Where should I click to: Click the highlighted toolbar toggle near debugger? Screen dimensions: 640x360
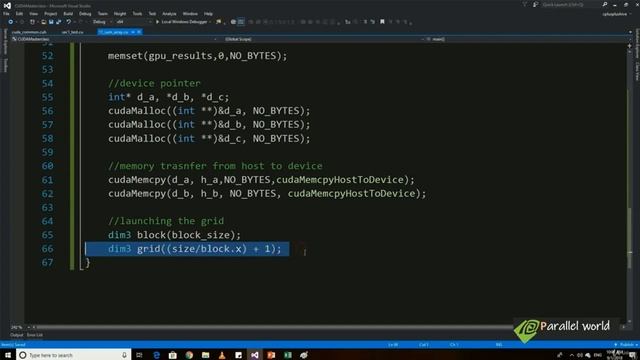click(x=241, y=22)
